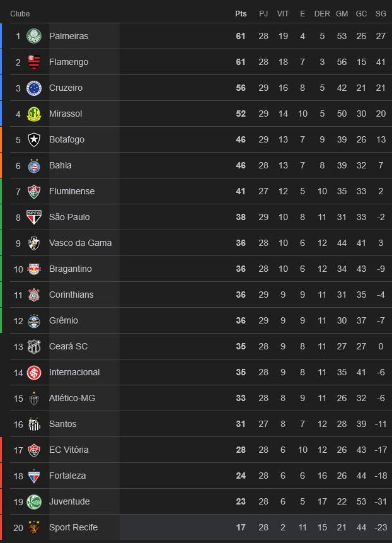
Task: Click the Pts column header
Action: pyautogui.click(x=241, y=14)
